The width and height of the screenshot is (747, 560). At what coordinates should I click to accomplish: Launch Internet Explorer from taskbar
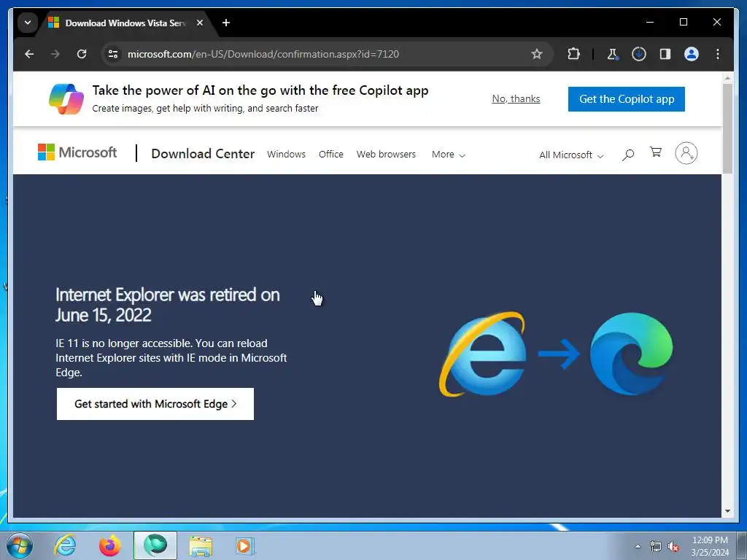(x=65, y=545)
